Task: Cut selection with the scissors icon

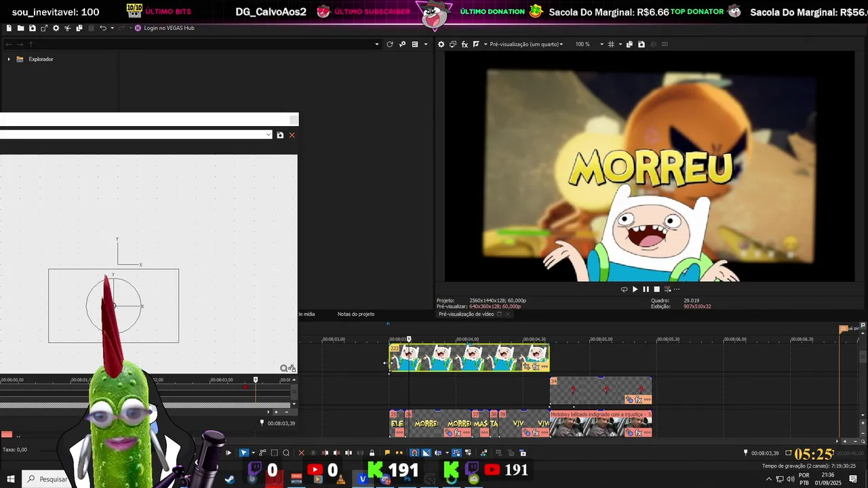Action: 67,28
